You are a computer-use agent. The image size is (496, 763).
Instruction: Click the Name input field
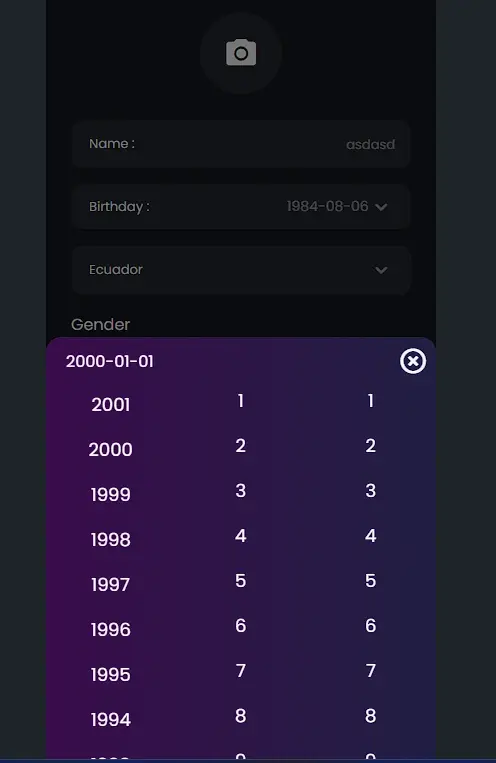(x=241, y=144)
